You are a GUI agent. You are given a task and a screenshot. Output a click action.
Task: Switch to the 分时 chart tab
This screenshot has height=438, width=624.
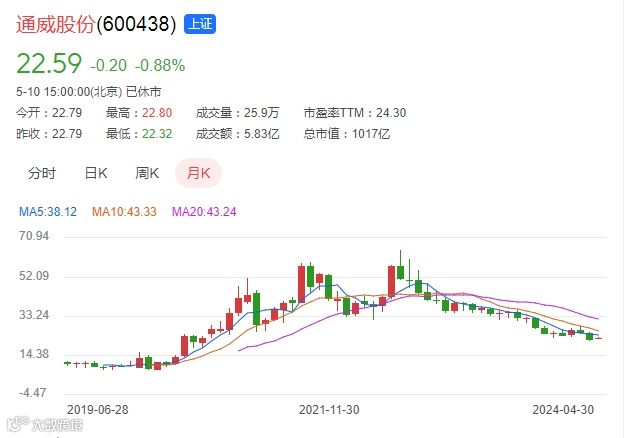point(42,173)
